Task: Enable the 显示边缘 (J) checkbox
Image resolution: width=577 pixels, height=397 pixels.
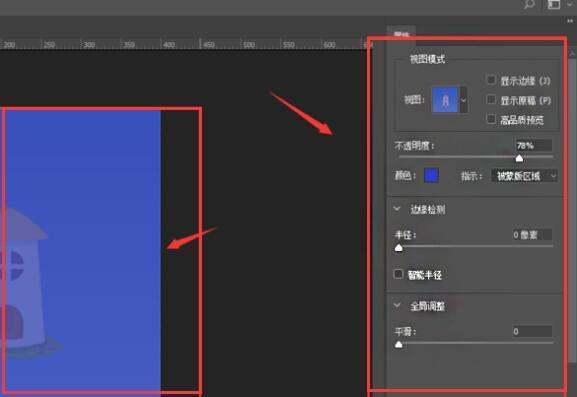Action: click(491, 80)
